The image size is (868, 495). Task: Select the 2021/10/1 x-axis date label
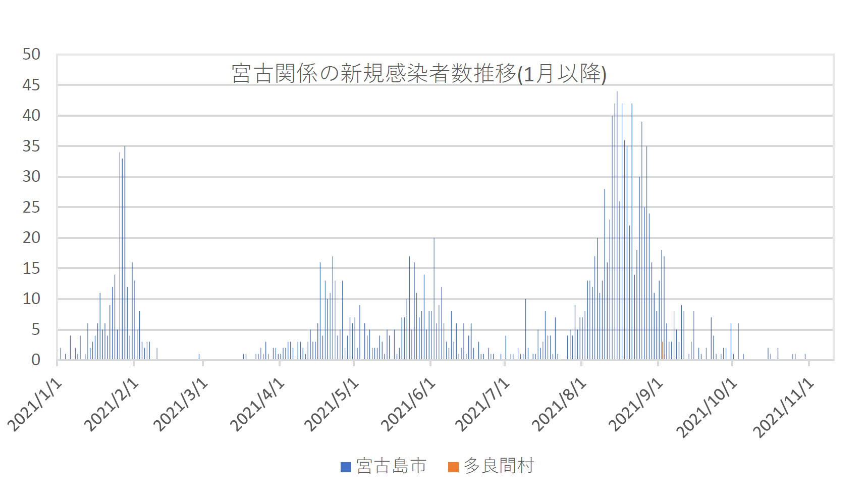tap(707, 407)
